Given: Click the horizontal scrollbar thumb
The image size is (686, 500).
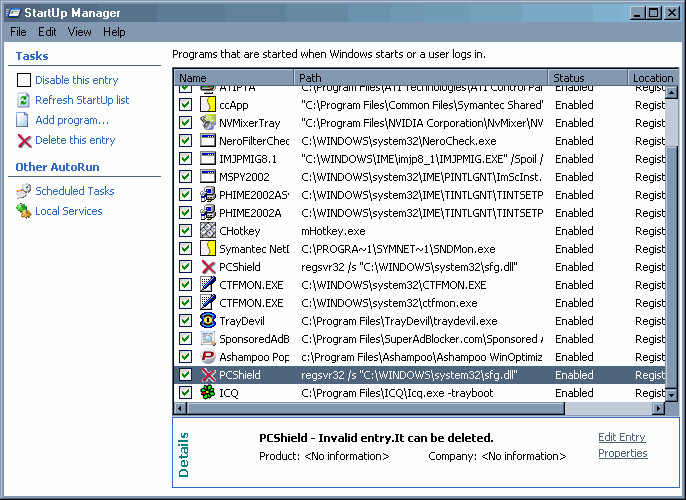Looking at the screenshot, I should pyautogui.click(x=376, y=409).
